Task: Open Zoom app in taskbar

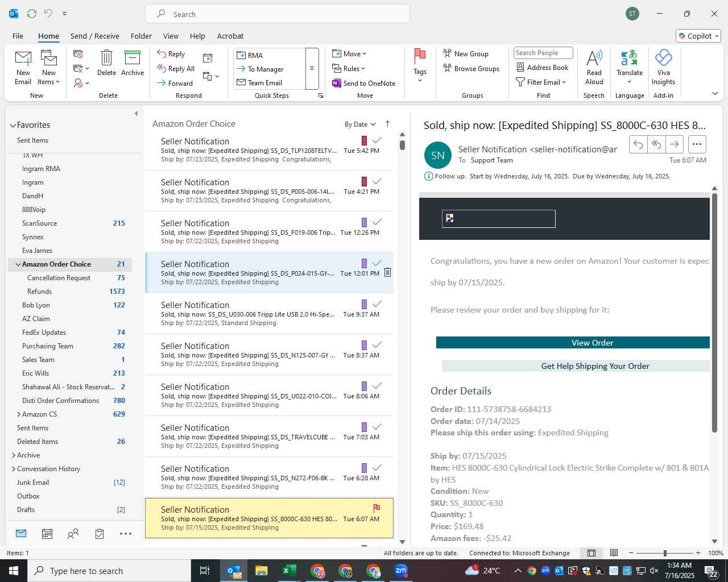Action: [x=401, y=571]
